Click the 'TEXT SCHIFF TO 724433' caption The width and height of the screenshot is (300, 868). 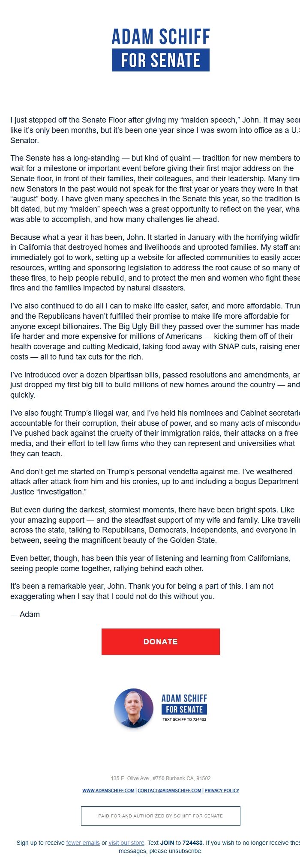point(184,719)
